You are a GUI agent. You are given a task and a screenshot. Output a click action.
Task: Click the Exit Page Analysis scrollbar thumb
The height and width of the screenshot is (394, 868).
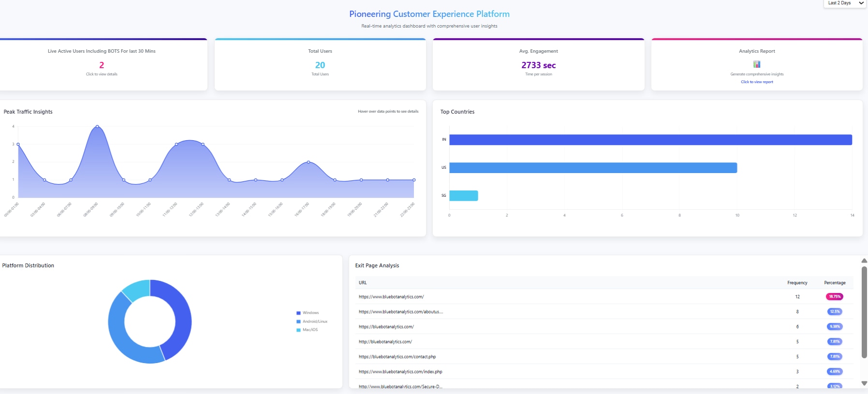point(864,312)
